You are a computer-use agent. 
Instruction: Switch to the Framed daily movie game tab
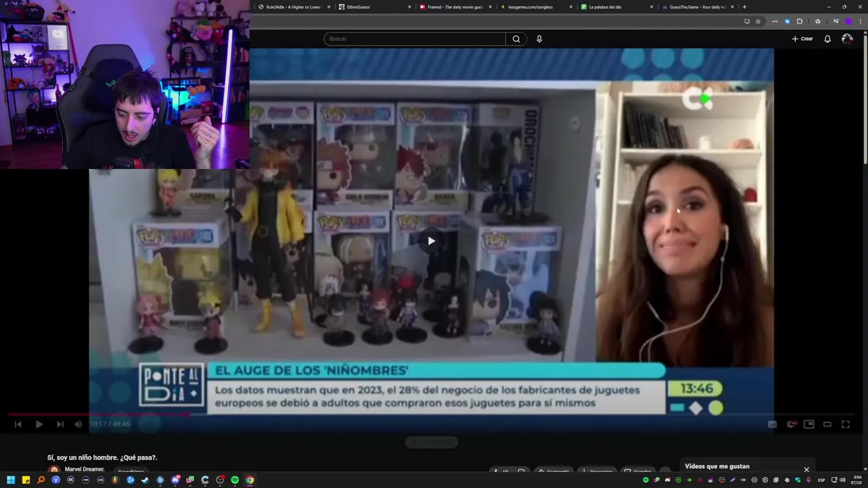(x=455, y=7)
